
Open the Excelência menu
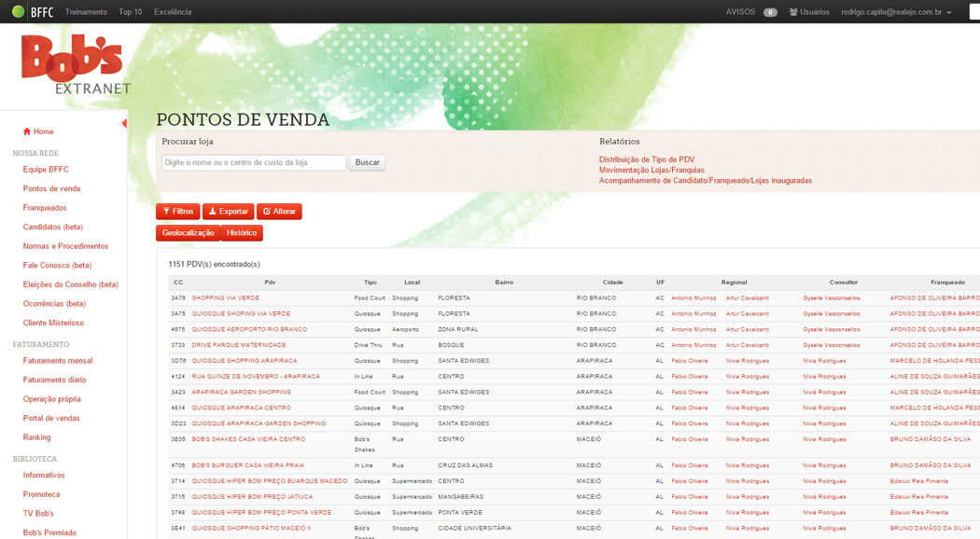click(x=173, y=12)
